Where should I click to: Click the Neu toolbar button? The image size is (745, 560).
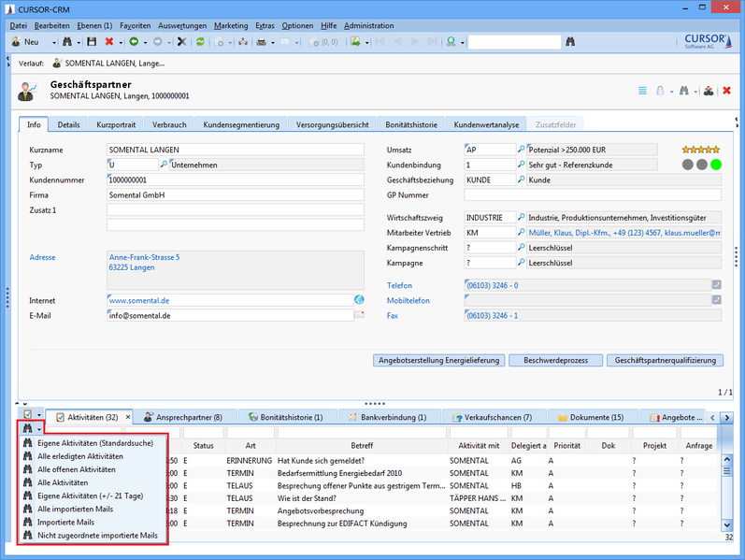tap(25, 42)
